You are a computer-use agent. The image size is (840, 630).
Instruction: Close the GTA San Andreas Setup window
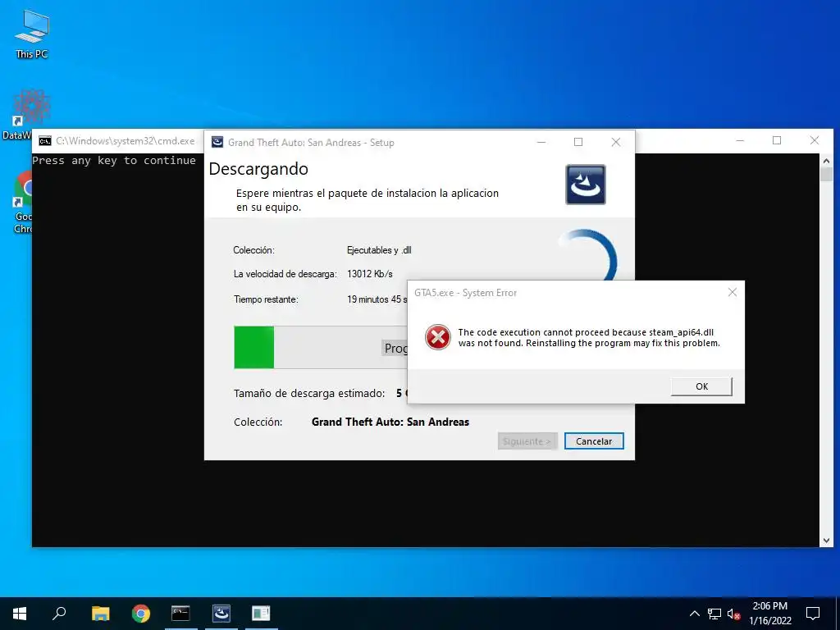(616, 142)
